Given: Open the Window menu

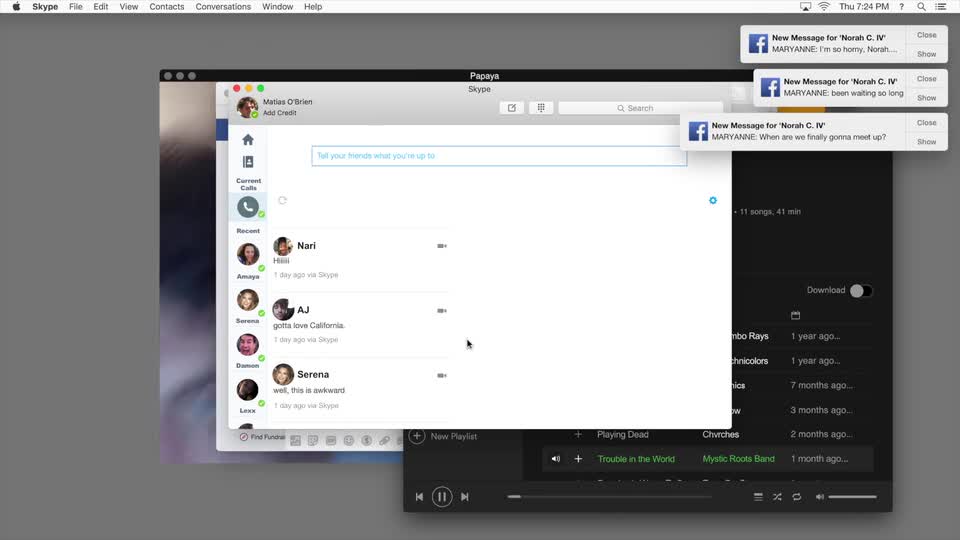Looking at the screenshot, I should tap(277, 7).
